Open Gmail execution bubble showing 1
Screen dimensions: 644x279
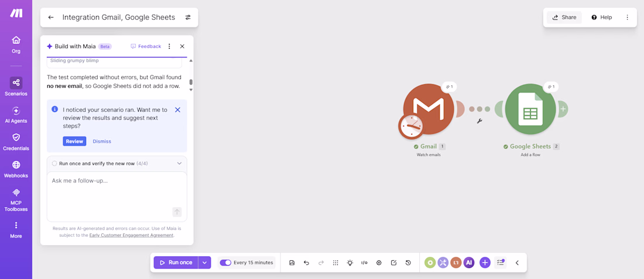pyautogui.click(x=449, y=87)
